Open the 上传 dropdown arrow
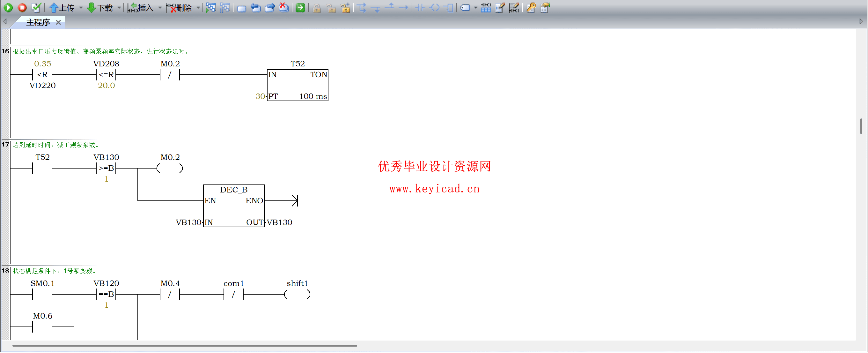 click(81, 7)
